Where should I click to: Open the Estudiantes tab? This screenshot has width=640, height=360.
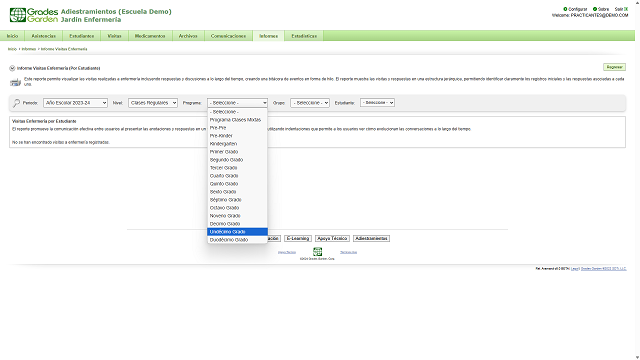82,36
